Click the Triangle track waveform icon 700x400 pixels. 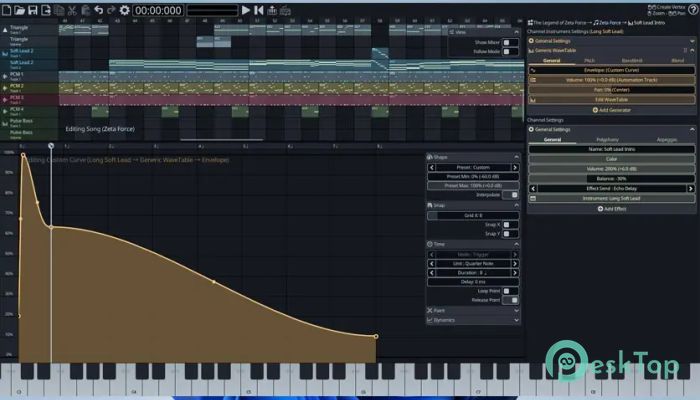pos(5,30)
